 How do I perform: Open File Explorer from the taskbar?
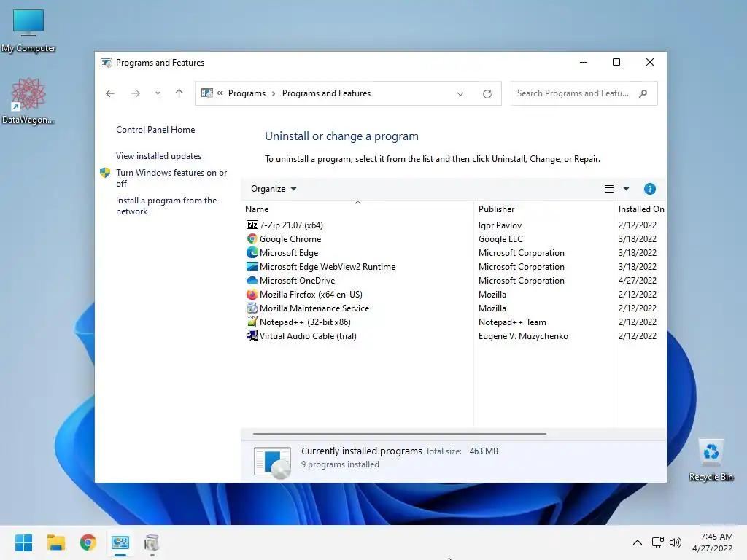point(55,542)
